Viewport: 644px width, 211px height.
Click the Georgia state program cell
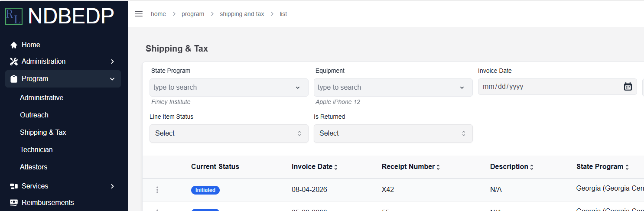[610, 189]
